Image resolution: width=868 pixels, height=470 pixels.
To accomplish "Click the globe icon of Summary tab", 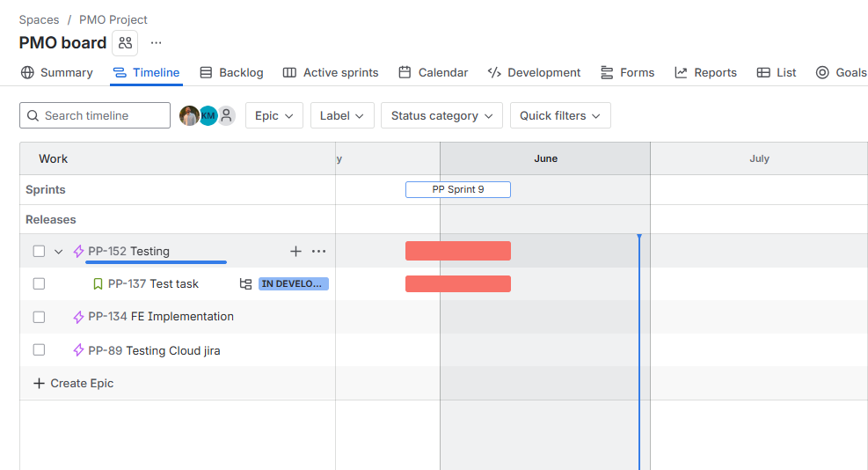I will (27, 72).
